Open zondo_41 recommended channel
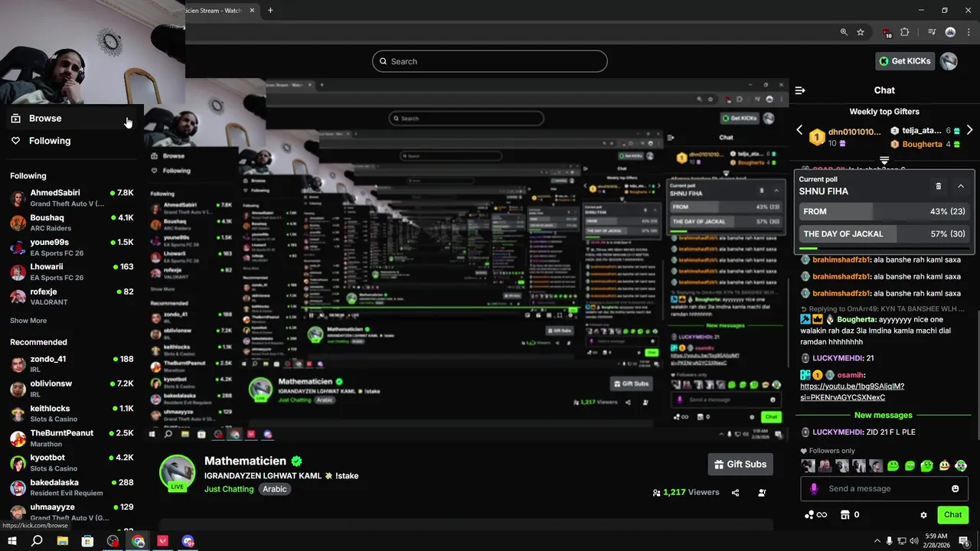The height and width of the screenshot is (551, 980). [72, 364]
